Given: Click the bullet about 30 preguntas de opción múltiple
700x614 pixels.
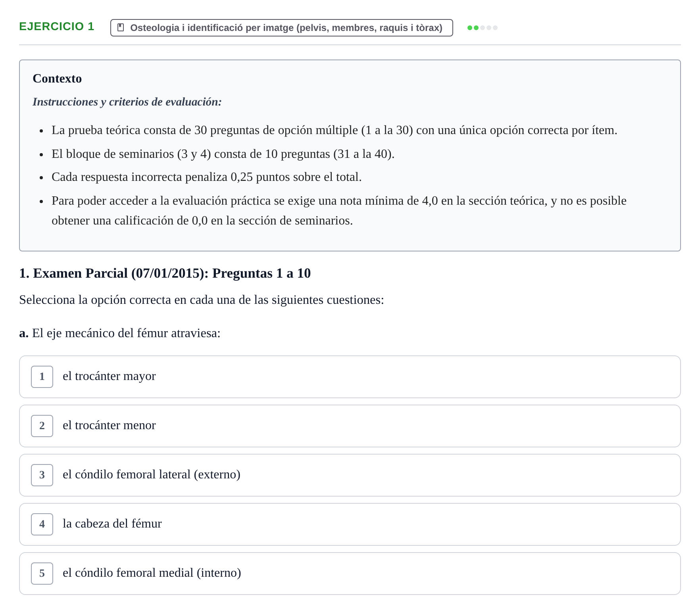Looking at the screenshot, I should tap(334, 130).
